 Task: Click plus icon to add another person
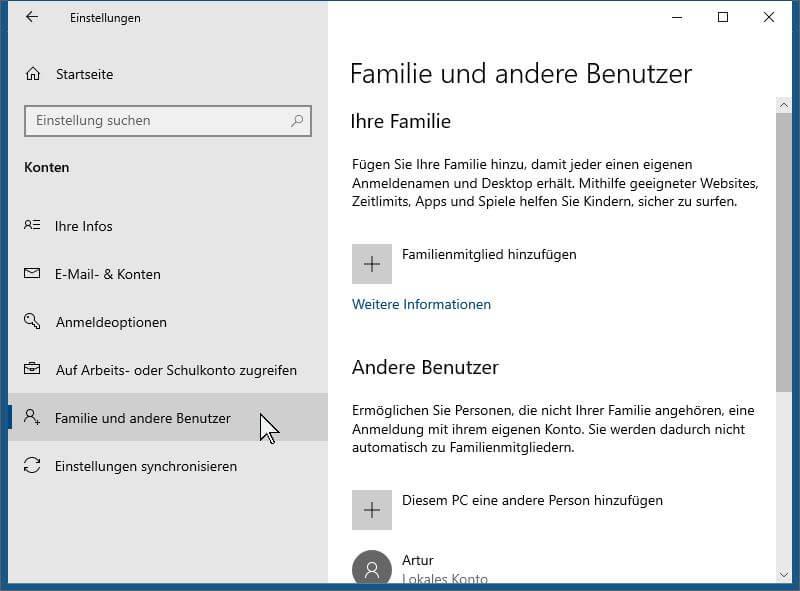[372, 510]
